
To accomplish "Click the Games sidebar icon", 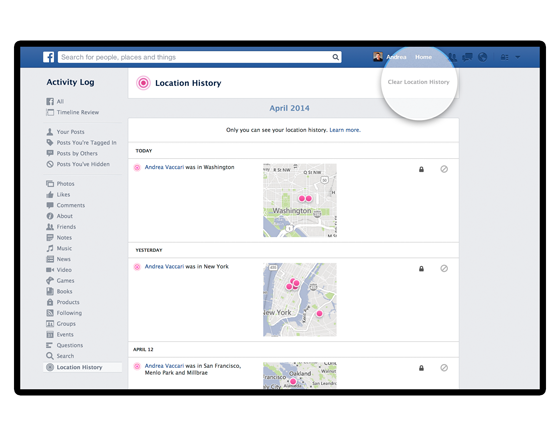I will tap(50, 280).
